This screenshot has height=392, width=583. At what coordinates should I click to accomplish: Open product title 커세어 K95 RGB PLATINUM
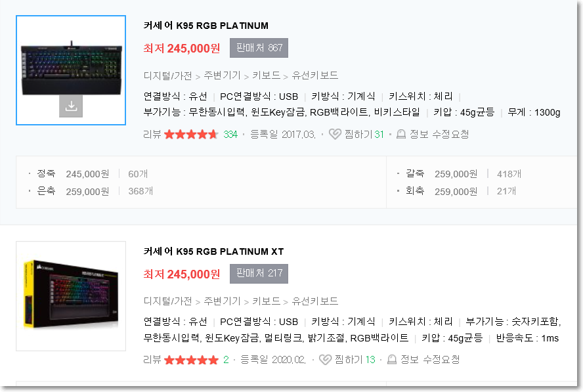pyautogui.click(x=205, y=26)
